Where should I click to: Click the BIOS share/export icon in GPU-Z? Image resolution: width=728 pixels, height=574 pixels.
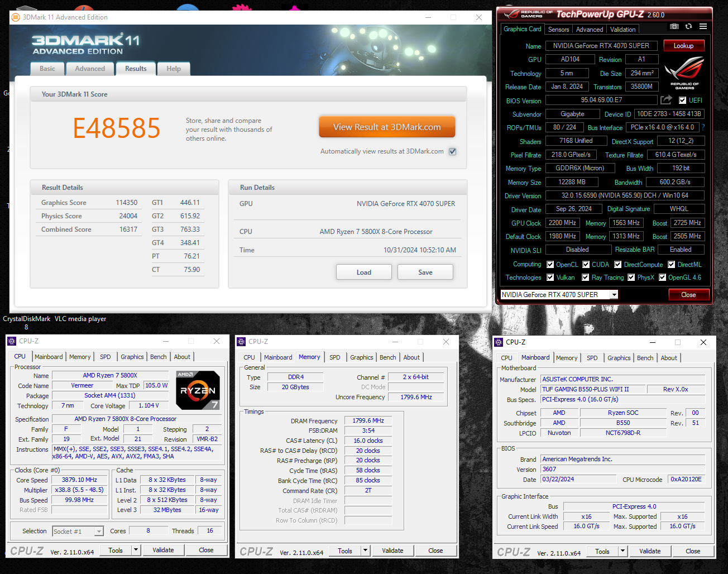(x=666, y=100)
